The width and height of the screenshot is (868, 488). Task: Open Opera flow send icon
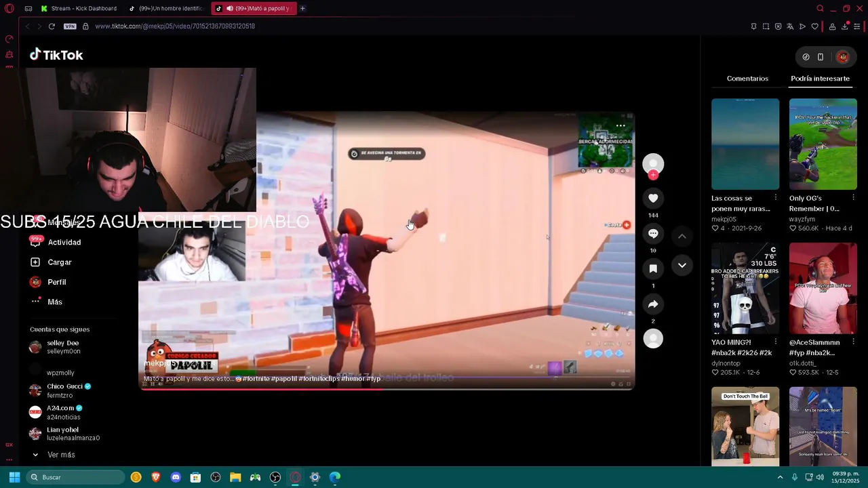(x=802, y=26)
